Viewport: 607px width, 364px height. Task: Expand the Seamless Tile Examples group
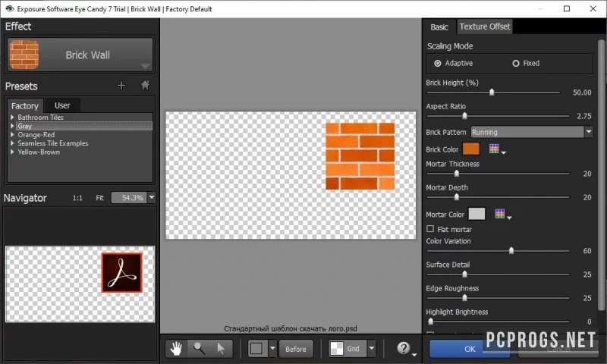point(12,143)
